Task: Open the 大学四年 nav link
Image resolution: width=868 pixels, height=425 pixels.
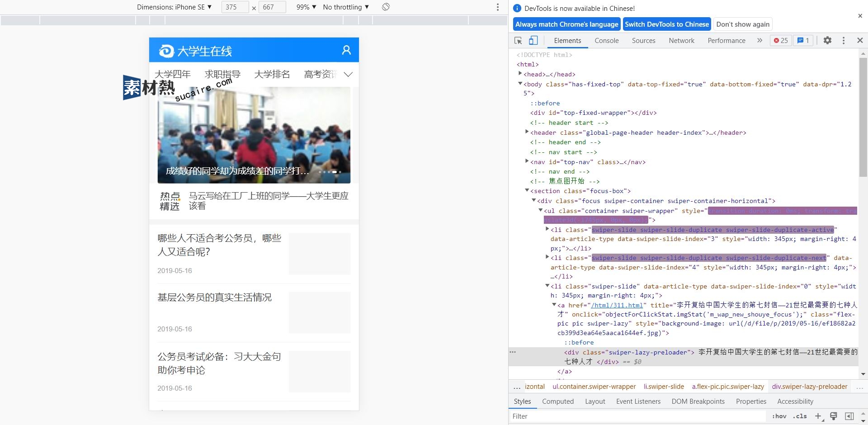Action: click(x=172, y=74)
